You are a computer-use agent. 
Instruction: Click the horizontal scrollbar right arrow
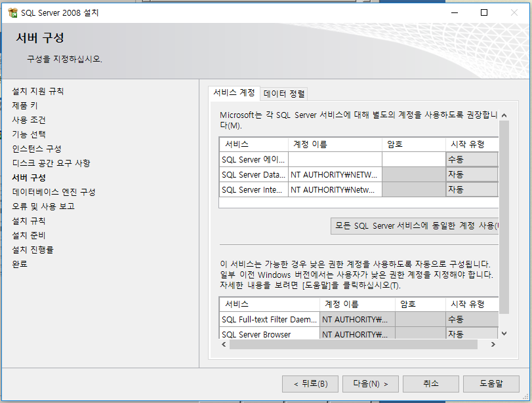coord(493,345)
